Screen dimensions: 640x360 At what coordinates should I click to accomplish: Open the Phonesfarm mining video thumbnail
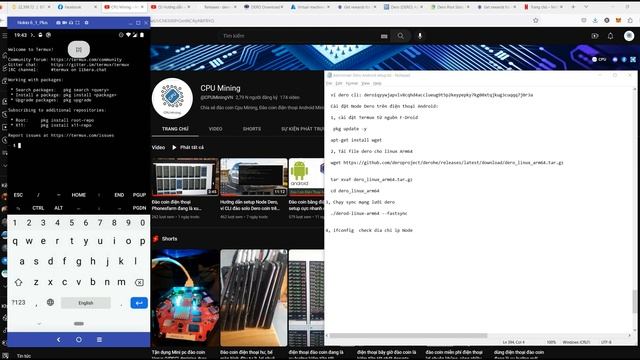(x=185, y=177)
